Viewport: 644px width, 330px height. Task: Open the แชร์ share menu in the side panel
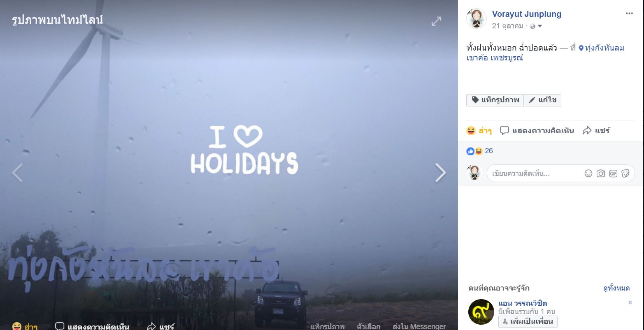click(596, 131)
